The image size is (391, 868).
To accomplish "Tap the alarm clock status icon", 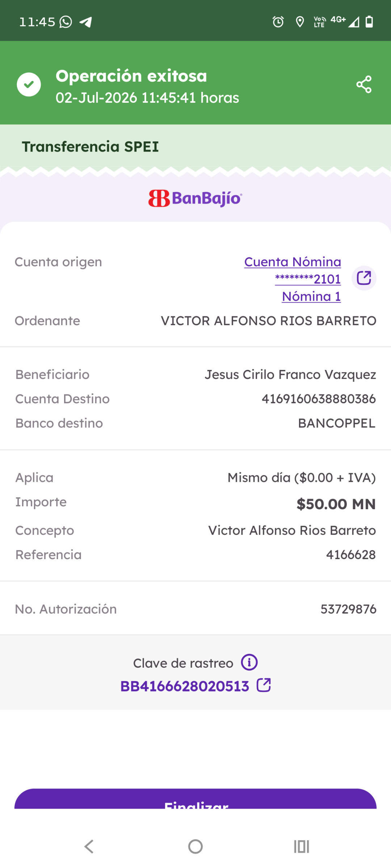I will (x=278, y=22).
